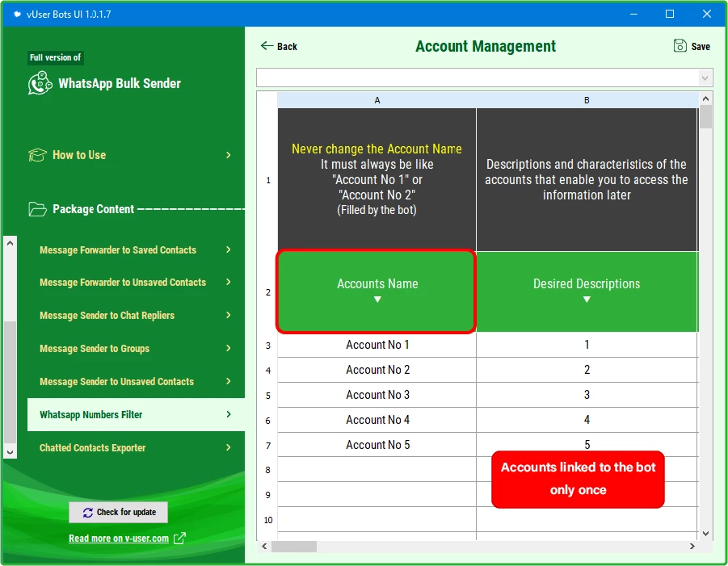This screenshot has width=728, height=566.
Task: Open Chatted Contacts Exporter
Action: click(92, 447)
